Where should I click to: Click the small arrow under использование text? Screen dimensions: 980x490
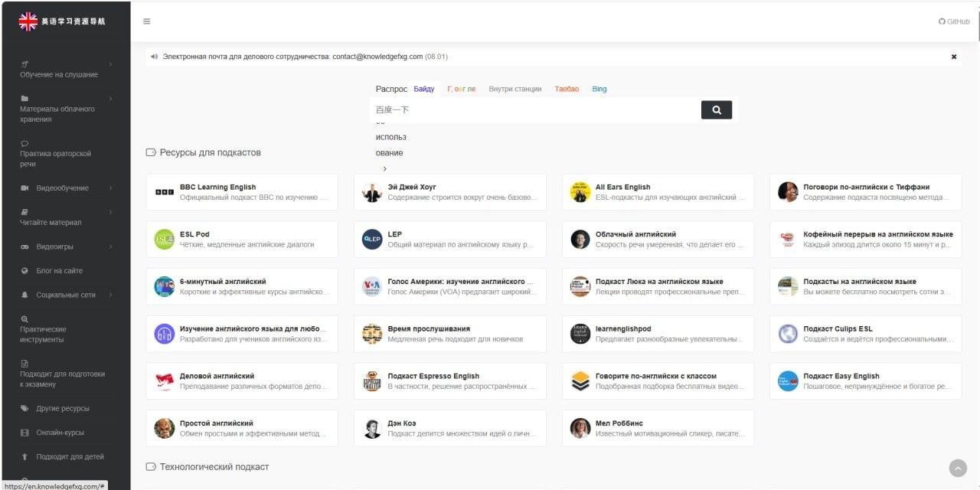385,168
